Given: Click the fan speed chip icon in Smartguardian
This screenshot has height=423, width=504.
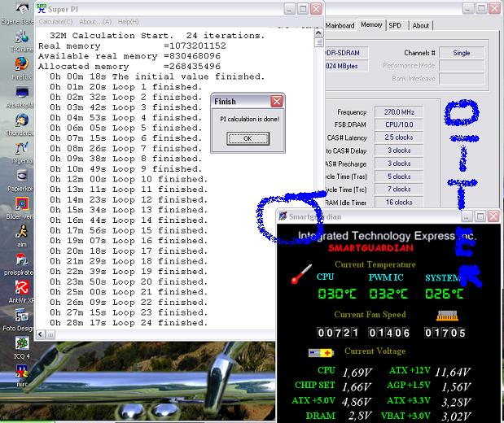Looking at the screenshot, I should tap(447, 316).
